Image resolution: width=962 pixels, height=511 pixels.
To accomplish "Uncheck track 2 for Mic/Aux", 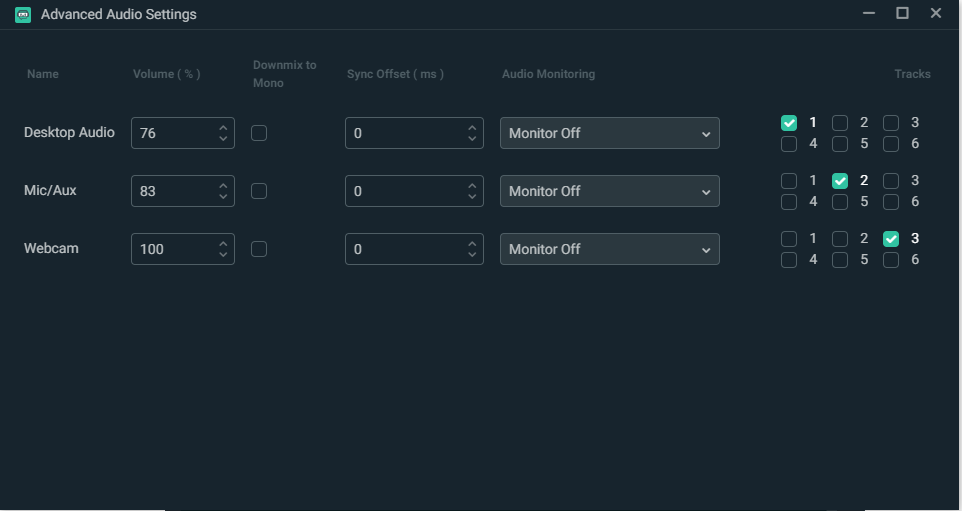I will click(x=840, y=181).
